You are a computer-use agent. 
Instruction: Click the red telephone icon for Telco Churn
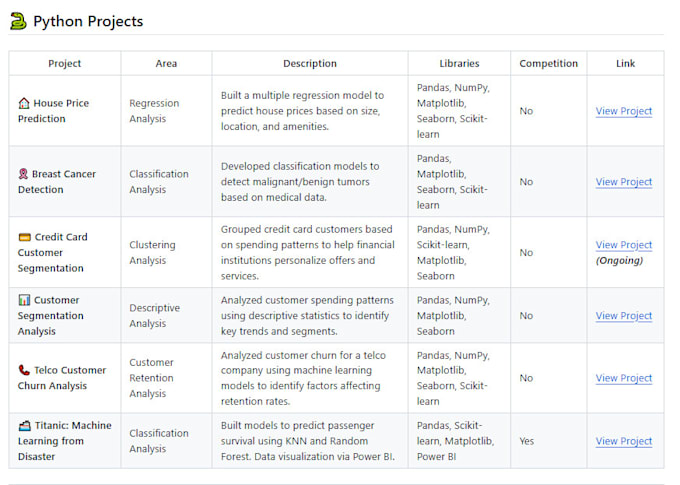(24, 370)
